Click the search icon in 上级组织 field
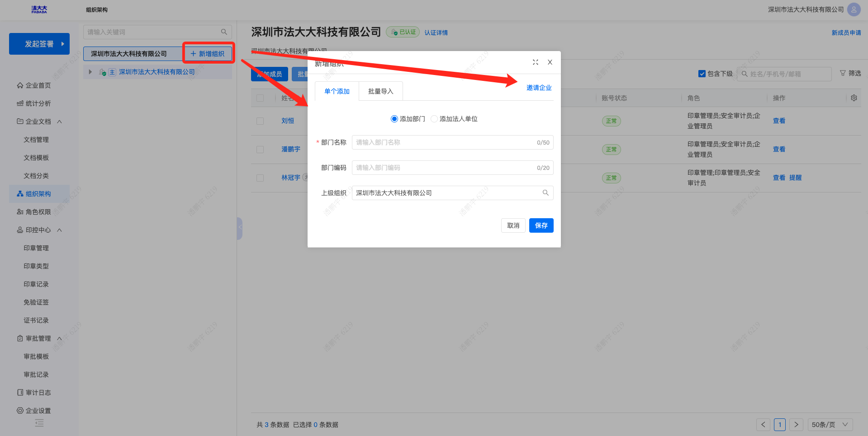The width and height of the screenshot is (868, 436). [545, 193]
